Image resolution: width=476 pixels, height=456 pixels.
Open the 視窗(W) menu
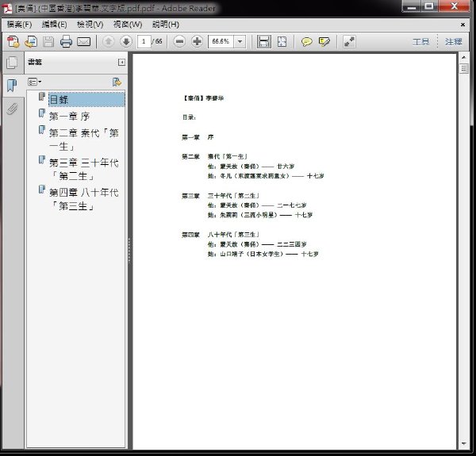[128, 25]
